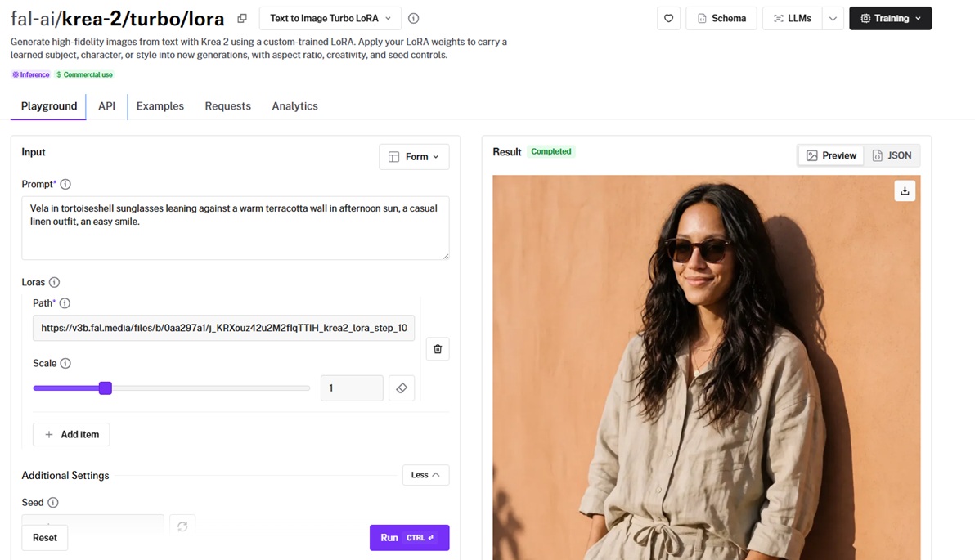Collapse Additional Settings using the Less button
This screenshot has width=975, height=560.
pyautogui.click(x=426, y=475)
